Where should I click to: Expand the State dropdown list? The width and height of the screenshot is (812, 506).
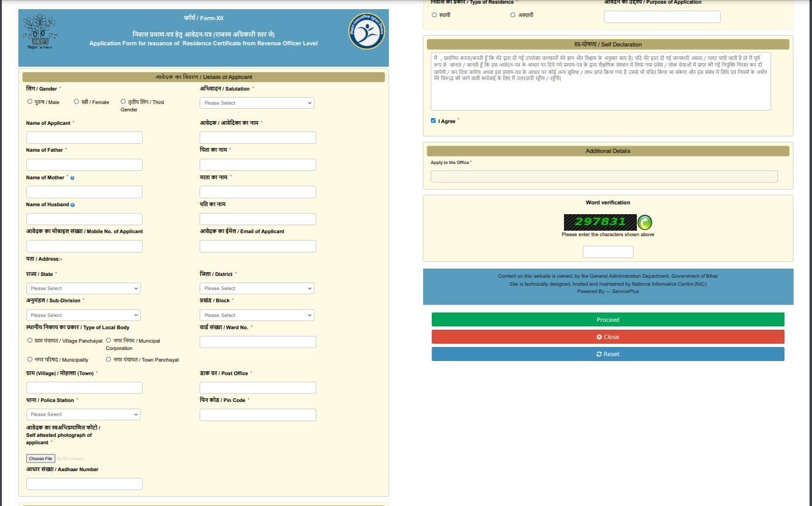pyautogui.click(x=83, y=288)
